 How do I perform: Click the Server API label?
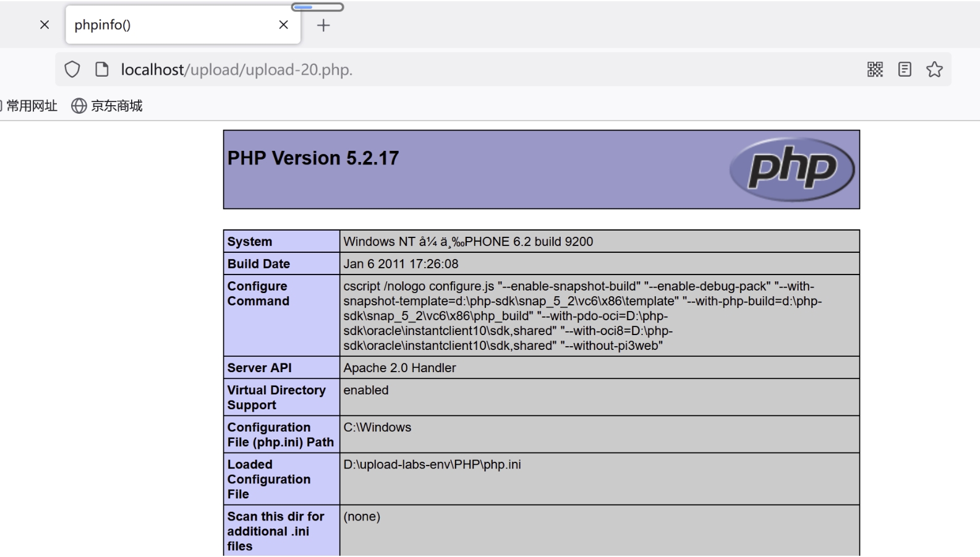259,368
